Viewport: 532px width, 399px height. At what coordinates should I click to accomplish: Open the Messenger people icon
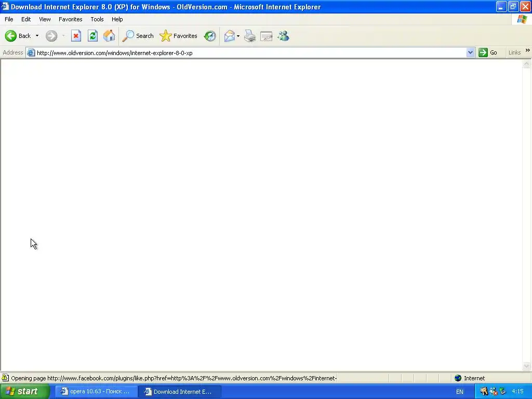point(283,36)
